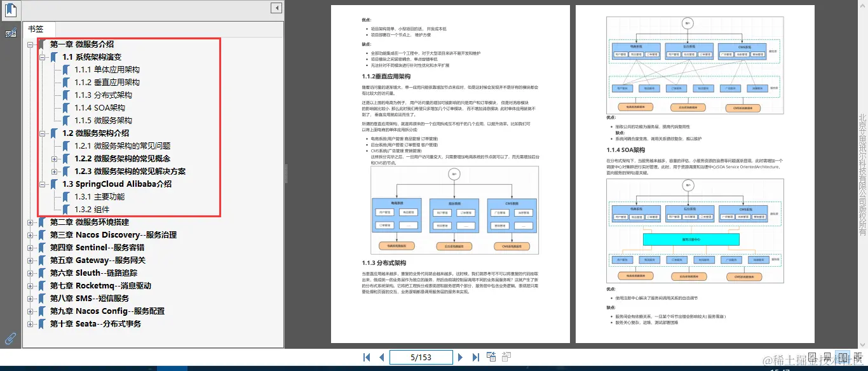This screenshot has height=371, width=868.
Task: Click the previous view history icon
Action: pos(491,357)
